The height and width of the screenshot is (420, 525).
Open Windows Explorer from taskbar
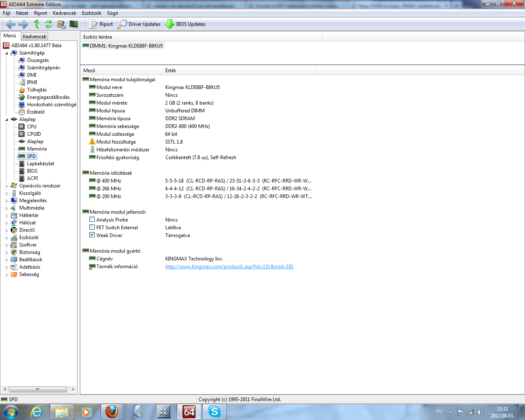point(62,411)
